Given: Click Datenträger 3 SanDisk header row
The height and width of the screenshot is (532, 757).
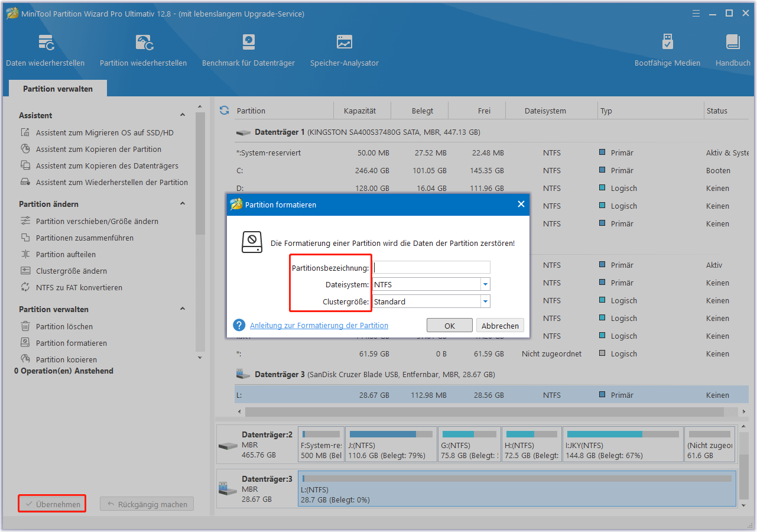Looking at the screenshot, I should pyautogui.click(x=492, y=375).
